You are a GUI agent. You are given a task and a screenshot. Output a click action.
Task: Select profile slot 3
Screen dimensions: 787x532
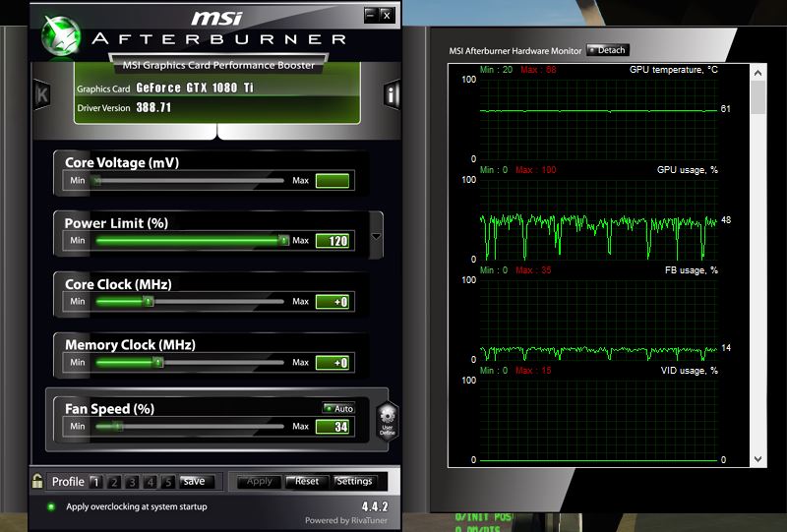pyautogui.click(x=132, y=482)
